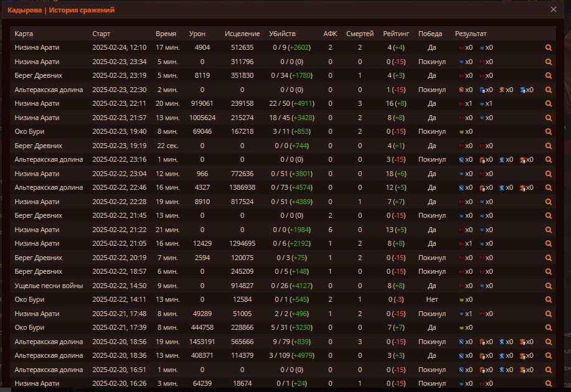The image size is (571, 392).
Task: View details for 2025-02-22, 21:22 battle
Action: tap(549, 230)
